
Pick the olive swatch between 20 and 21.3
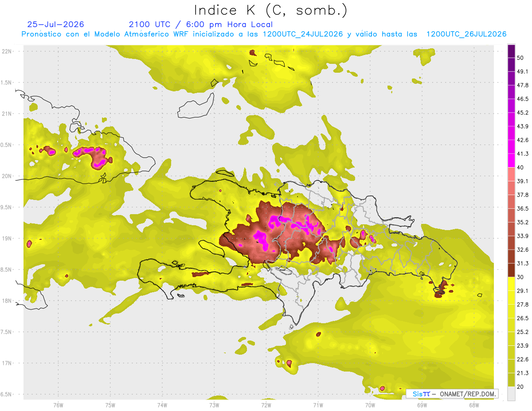tap(511, 380)
